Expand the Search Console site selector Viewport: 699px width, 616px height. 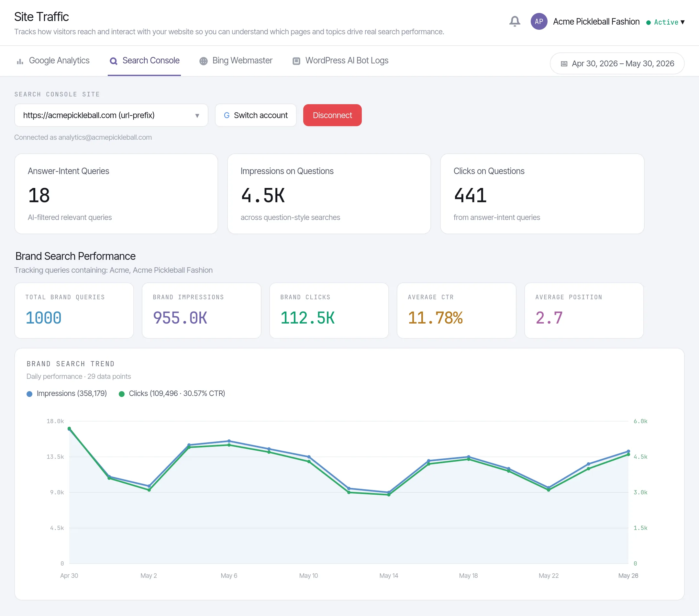111,115
